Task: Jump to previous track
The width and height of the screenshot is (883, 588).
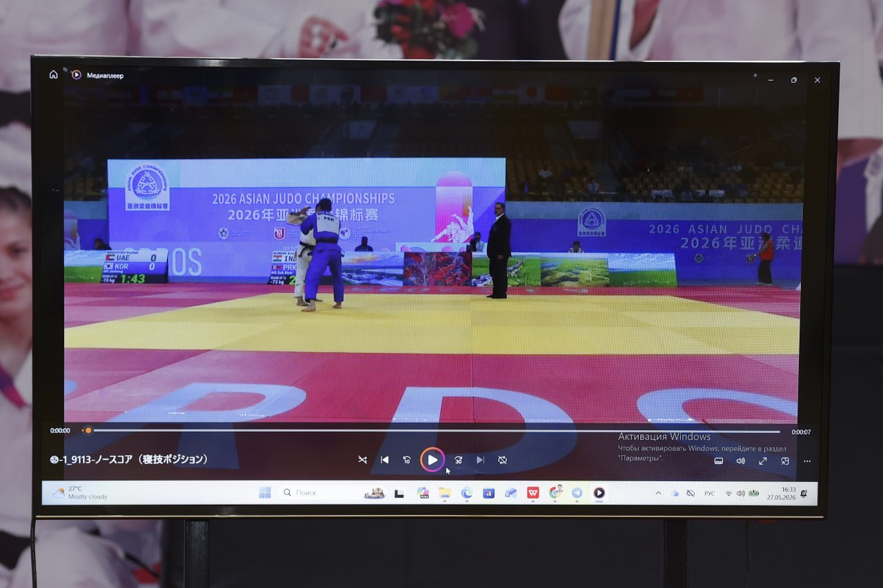Action: click(x=385, y=460)
